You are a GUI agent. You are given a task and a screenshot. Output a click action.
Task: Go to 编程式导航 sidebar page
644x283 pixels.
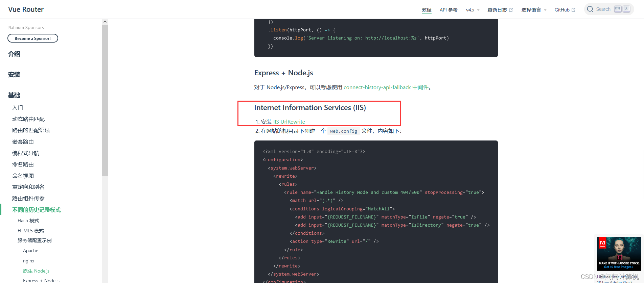pos(26,153)
